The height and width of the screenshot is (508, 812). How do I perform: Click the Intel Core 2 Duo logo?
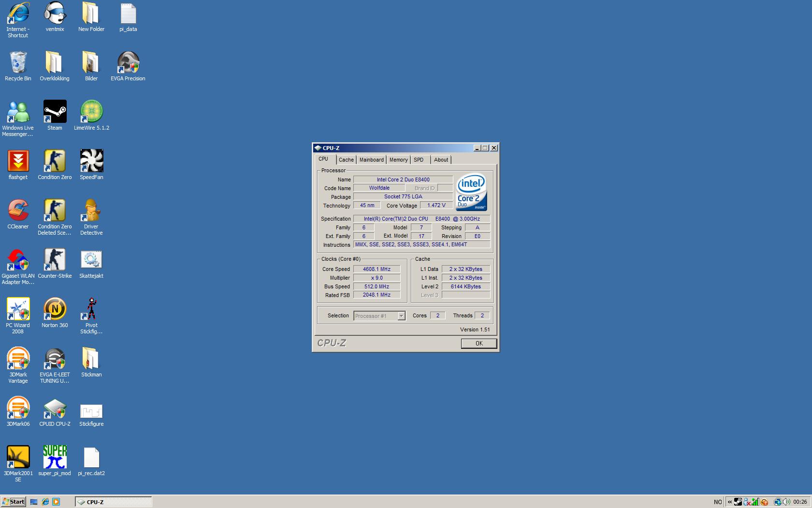pyautogui.click(x=471, y=192)
